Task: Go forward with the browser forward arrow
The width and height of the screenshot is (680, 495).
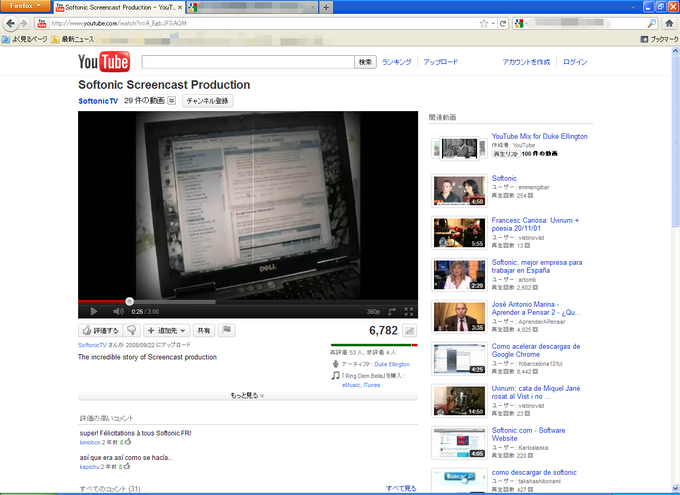Action: [x=24, y=23]
